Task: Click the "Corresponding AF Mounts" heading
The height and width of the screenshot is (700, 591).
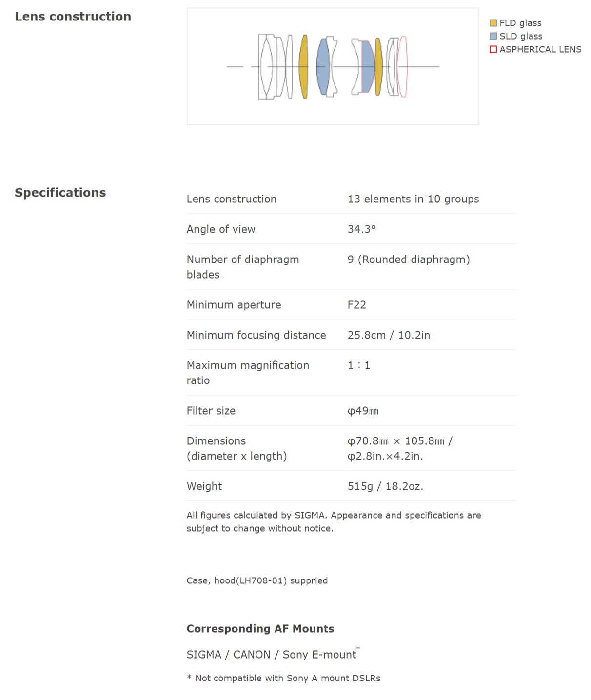Action: (x=260, y=629)
